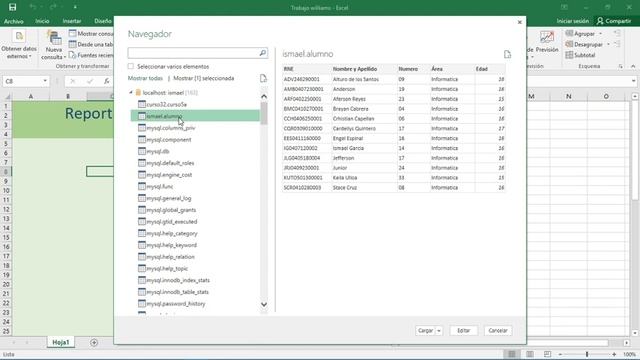The image size is (640, 360).
Task: Switch to Normal view in status bar
Action: click(x=512, y=354)
